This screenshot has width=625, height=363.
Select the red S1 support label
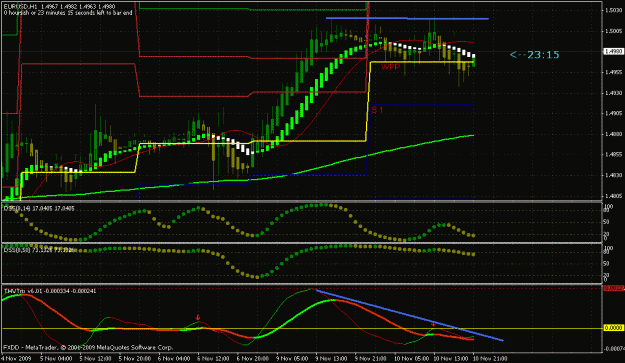(x=377, y=110)
